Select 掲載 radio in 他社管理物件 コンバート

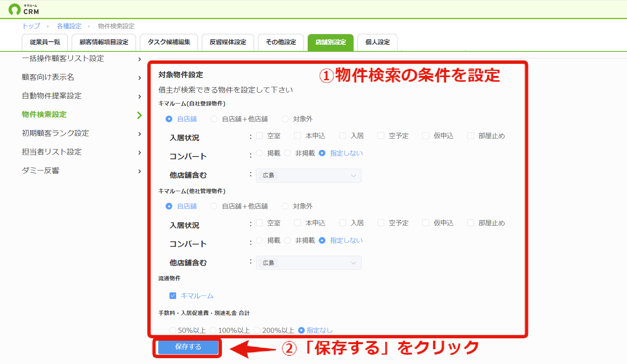point(260,241)
